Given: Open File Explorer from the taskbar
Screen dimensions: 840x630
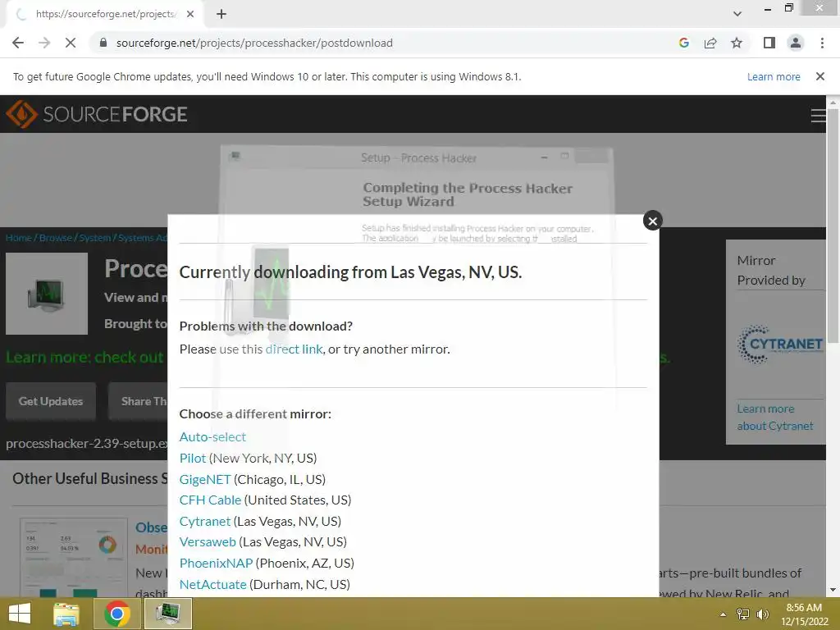Looking at the screenshot, I should coord(66,614).
